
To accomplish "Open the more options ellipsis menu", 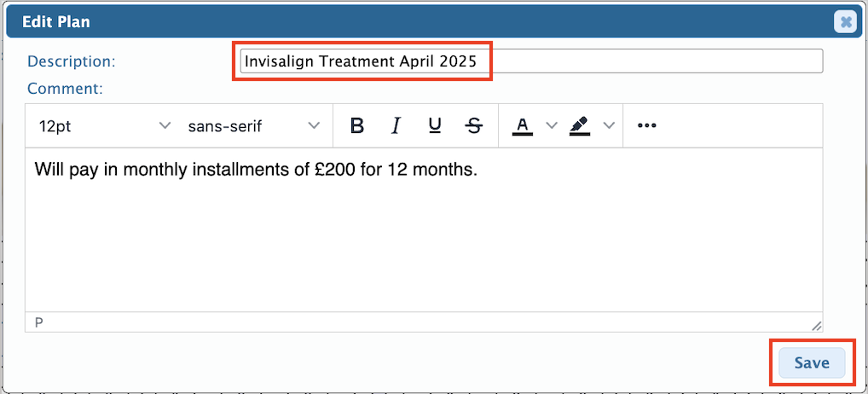I will [x=646, y=125].
